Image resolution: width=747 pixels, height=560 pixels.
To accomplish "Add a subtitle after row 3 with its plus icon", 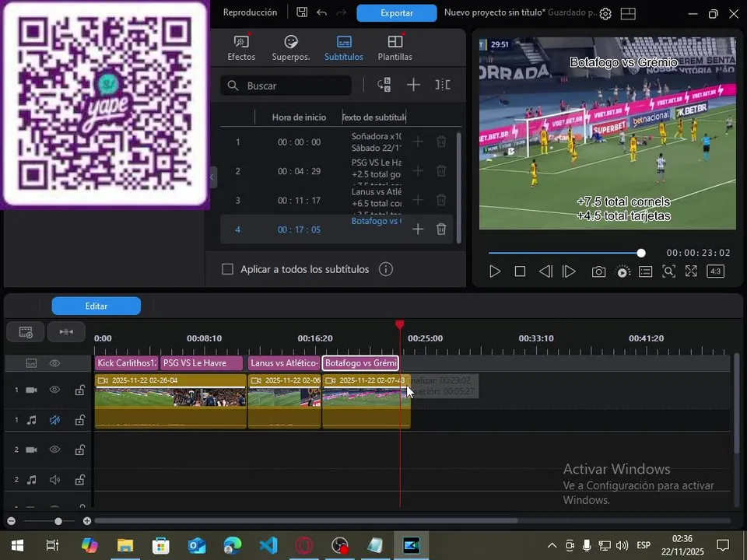I will [418, 200].
